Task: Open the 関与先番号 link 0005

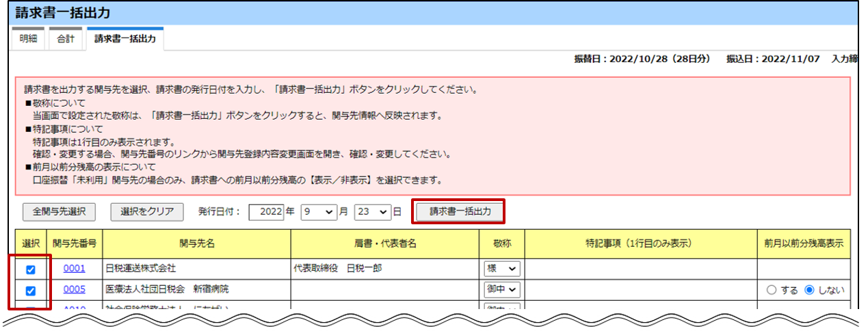Action: (74, 290)
